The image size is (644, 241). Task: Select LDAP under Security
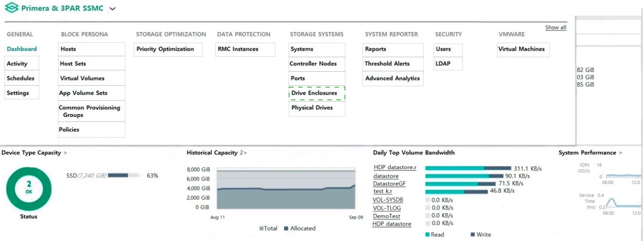[x=448, y=64]
